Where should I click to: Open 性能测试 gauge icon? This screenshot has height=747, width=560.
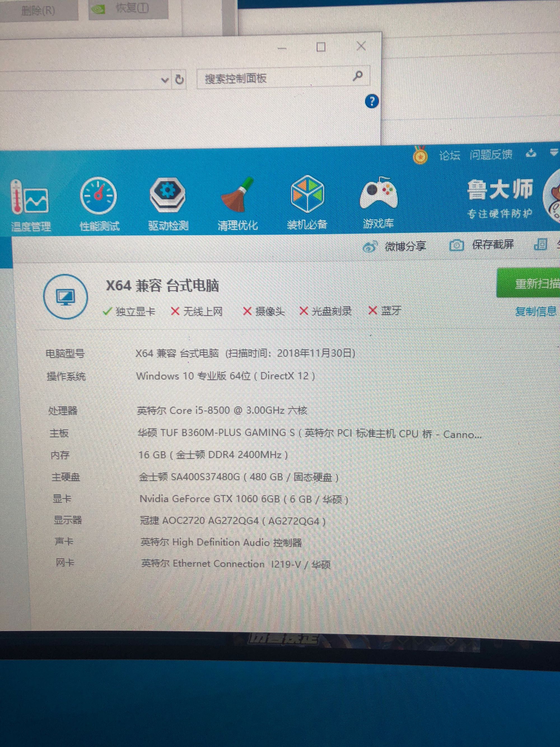[x=99, y=196]
